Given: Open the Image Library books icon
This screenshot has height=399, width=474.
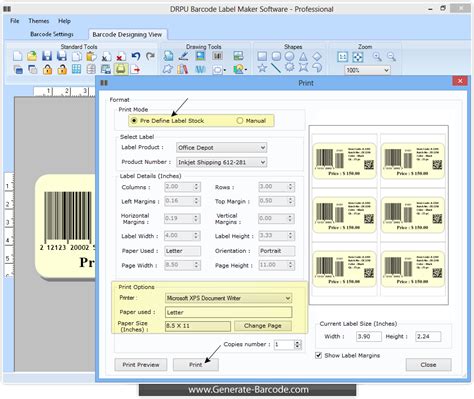Looking at the screenshot, I should 182,69.
